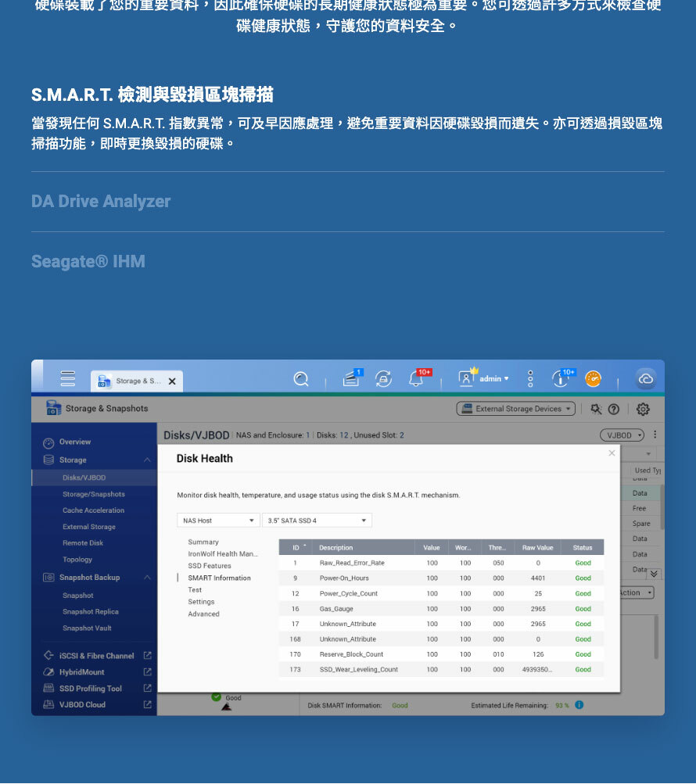This screenshot has width=696, height=784.
Task: Click HybridMount external link icon
Action: 148,672
